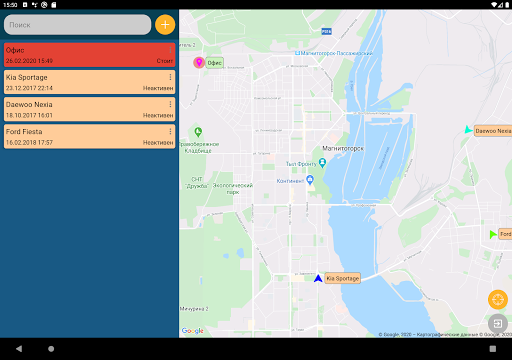Image resolution: width=512 pixels, height=360 pixels.
Task: Select the blue Kia Sportage arrow marker
Action: click(x=318, y=278)
